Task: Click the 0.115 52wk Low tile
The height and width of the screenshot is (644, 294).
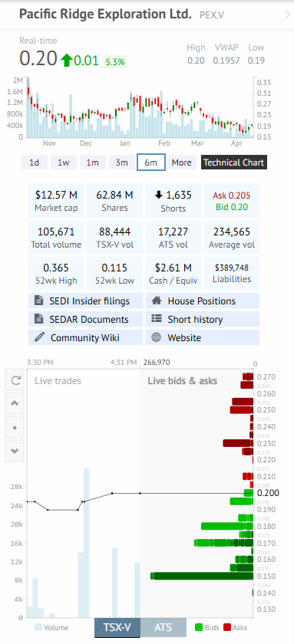Action: [114, 274]
